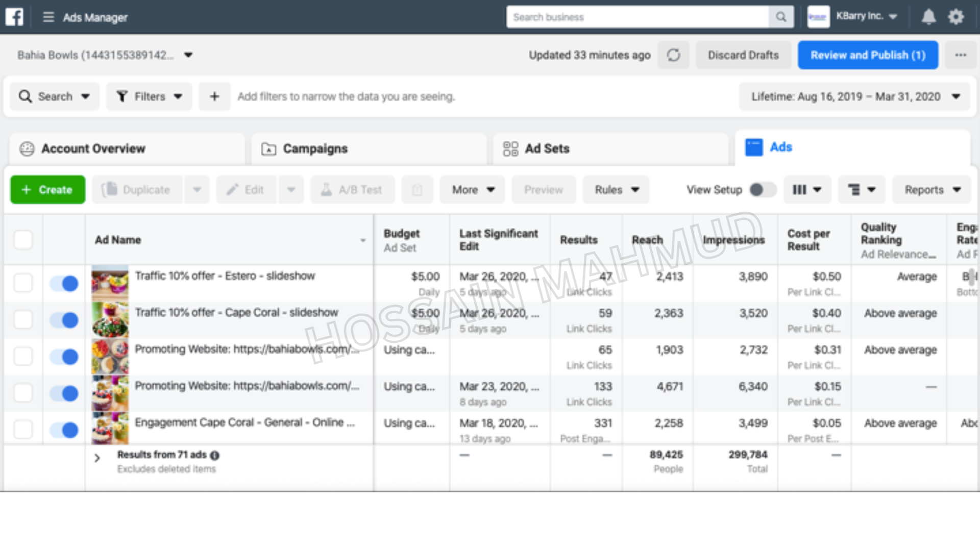Open the Engagement Cape Coral - General ad name
Screen dimensions: 980x551
pos(244,422)
